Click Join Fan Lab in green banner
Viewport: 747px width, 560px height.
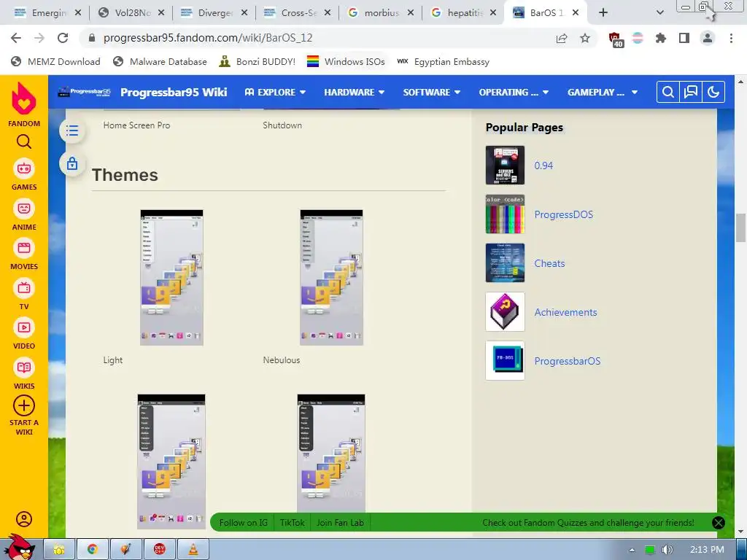tap(340, 522)
